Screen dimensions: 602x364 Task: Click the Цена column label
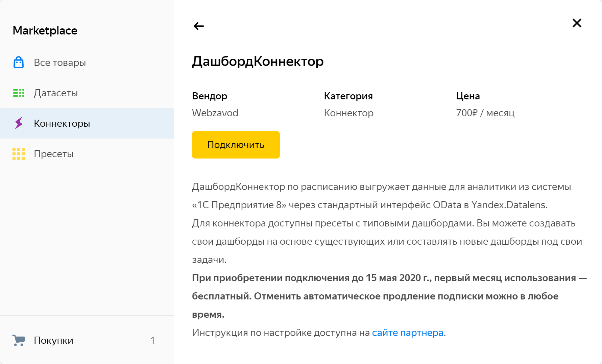pyautogui.click(x=468, y=96)
